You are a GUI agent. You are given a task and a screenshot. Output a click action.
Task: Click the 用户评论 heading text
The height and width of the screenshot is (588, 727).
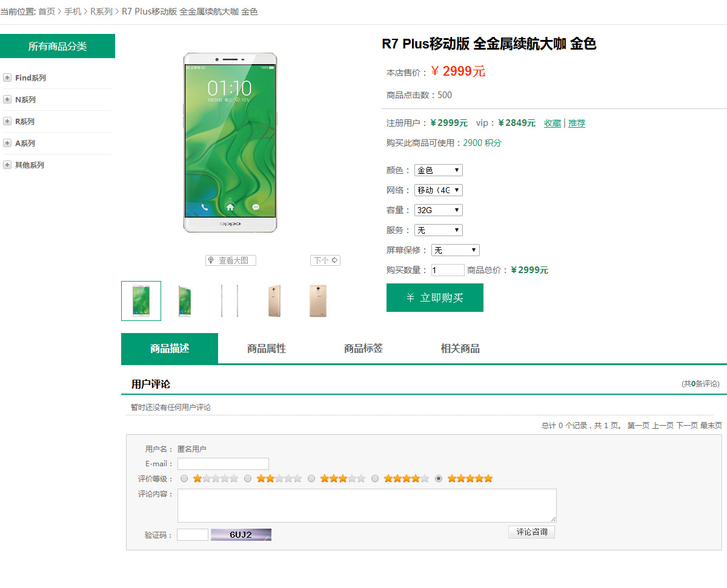[151, 384]
